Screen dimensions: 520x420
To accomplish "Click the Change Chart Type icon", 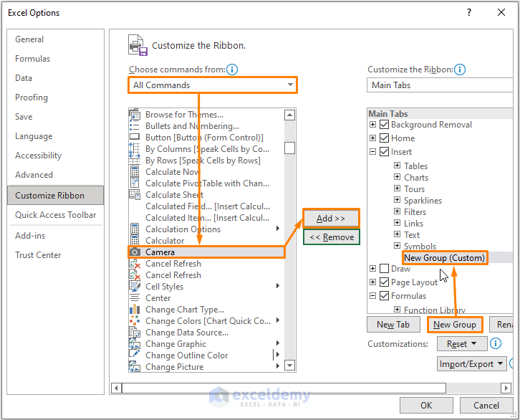I will point(135,310).
